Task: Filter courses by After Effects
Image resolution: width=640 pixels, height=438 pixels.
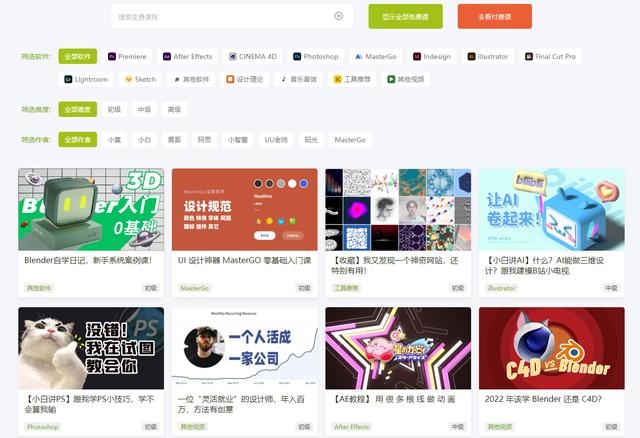Action: (187, 56)
